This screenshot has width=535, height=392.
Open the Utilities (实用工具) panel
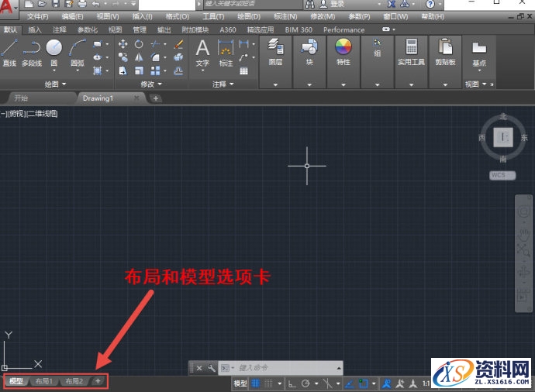[x=411, y=52]
